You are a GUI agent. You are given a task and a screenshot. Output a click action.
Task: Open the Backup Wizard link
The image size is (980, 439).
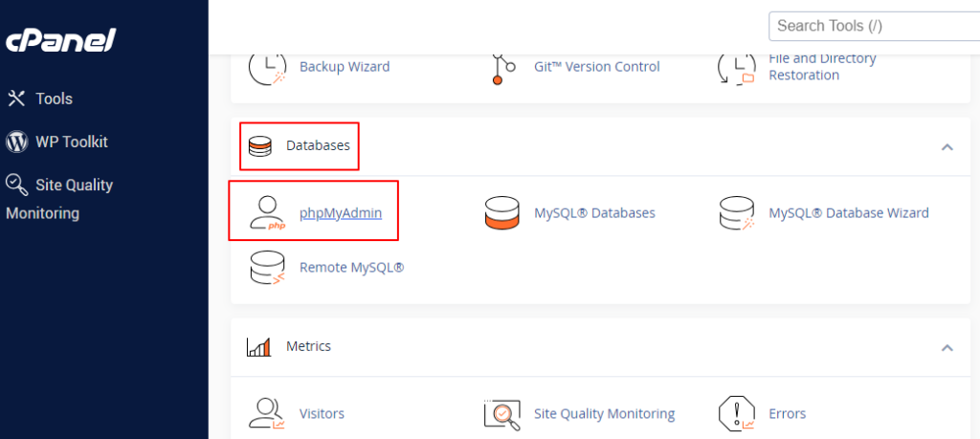point(345,67)
